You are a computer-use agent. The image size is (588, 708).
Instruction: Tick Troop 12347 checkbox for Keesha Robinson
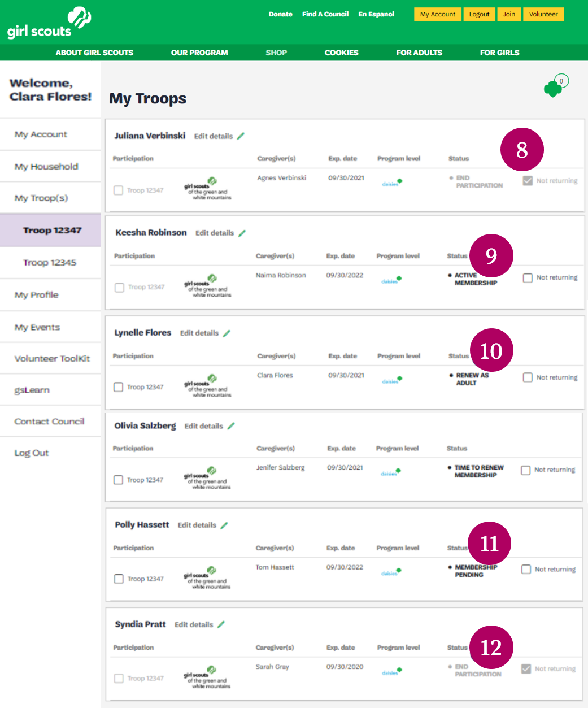pyautogui.click(x=119, y=288)
